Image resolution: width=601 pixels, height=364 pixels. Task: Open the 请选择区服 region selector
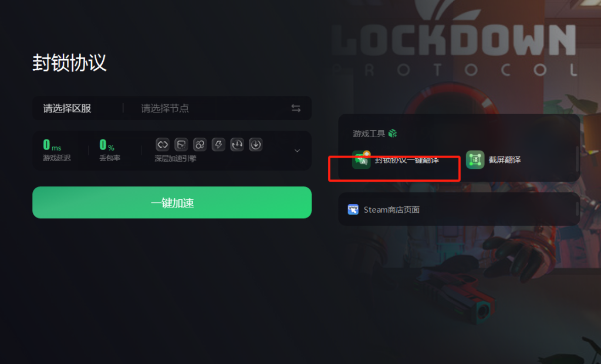coord(67,108)
